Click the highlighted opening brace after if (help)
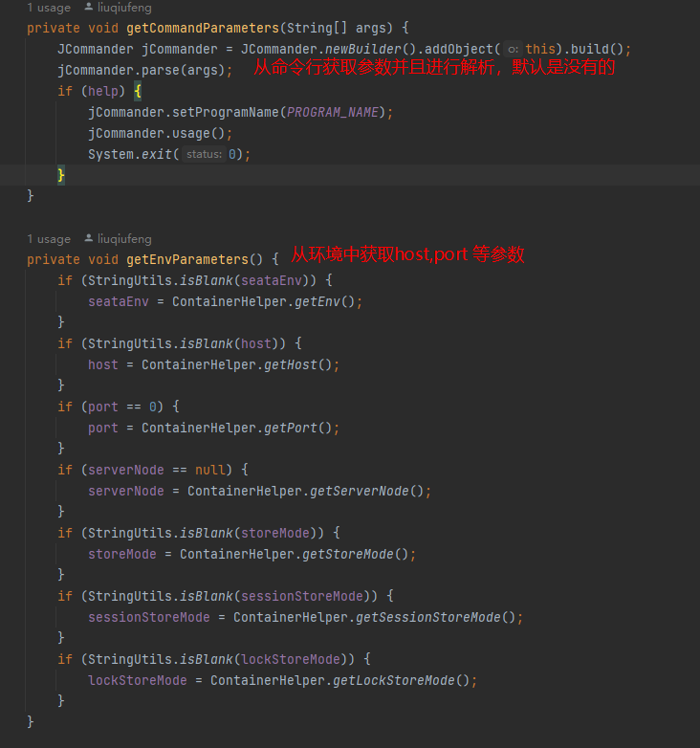Screen dimensions: 700x748 click(138, 91)
